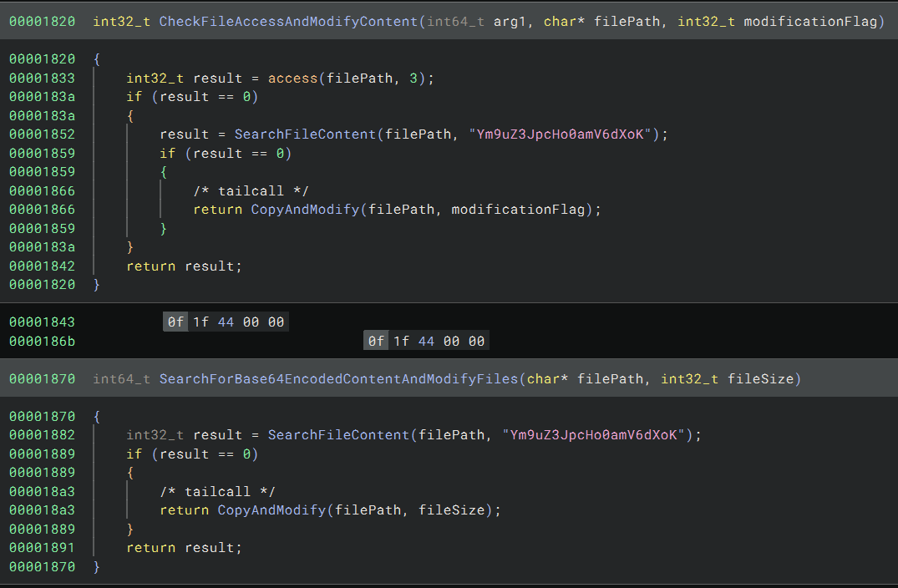Click the if keyword on line 00001889
Screen dimensions: 898x588
pos(134,454)
